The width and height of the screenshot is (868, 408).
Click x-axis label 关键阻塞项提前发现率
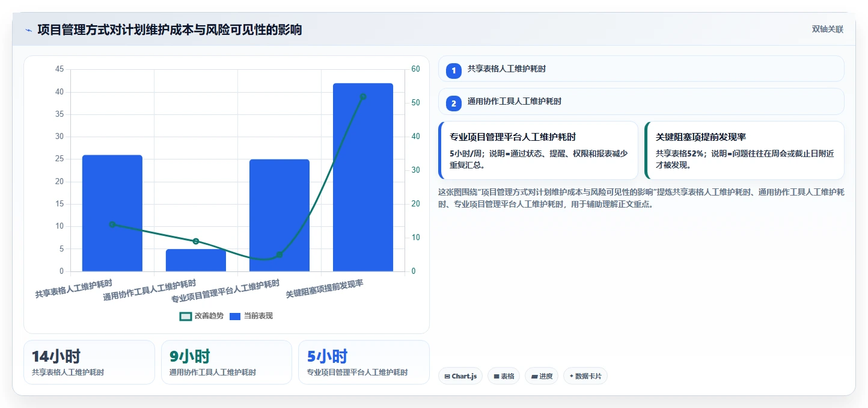tap(325, 288)
